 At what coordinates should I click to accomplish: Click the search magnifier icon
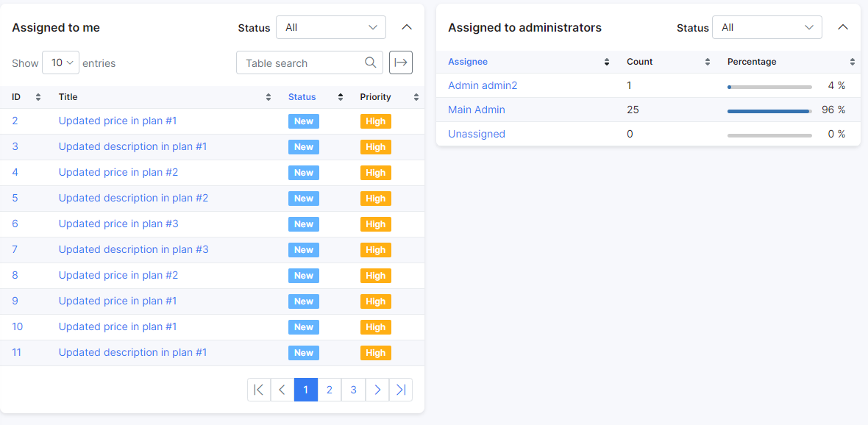371,63
